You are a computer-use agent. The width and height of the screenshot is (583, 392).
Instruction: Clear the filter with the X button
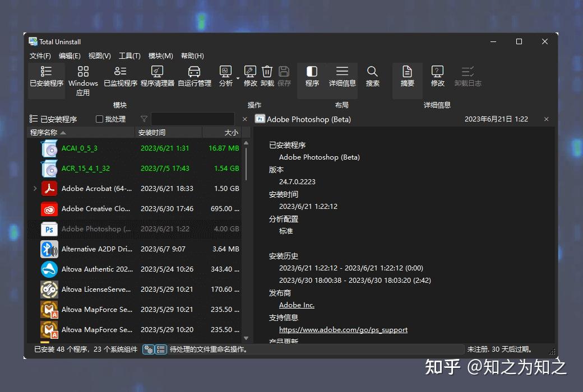(x=244, y=119)
